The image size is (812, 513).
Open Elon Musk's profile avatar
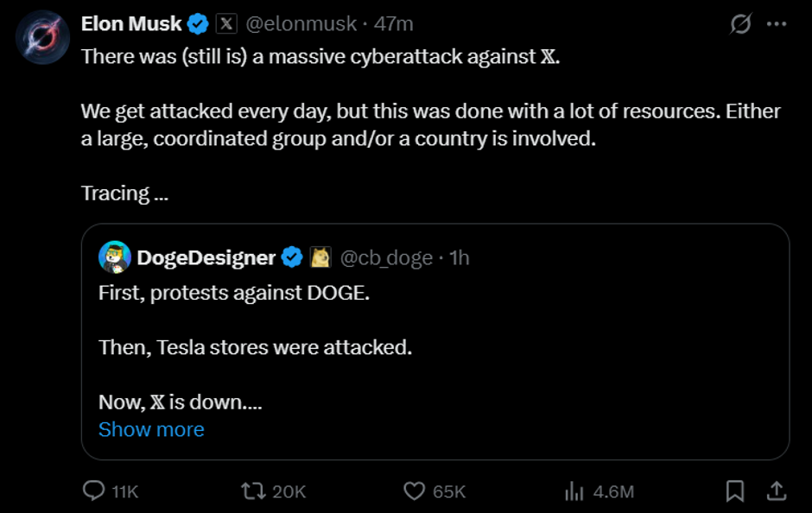(x=42, y=37)
